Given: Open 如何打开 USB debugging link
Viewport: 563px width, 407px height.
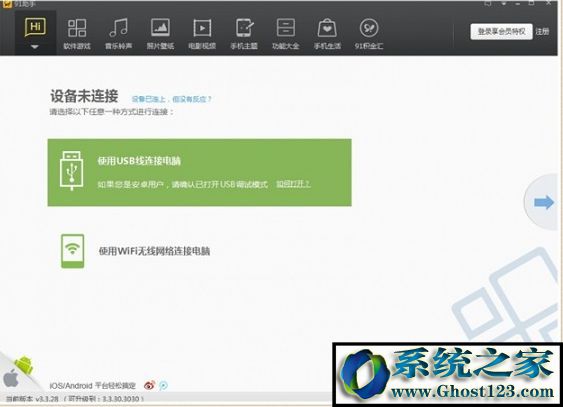Looking at the screenshot, I should (x=293, y=184).
